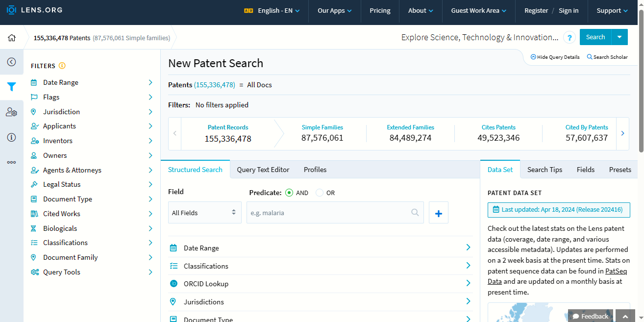The height and width of the screenshot is (322, 644).
Task: Expand the ORCID Lookup section
Action: [x=321, y=284]
